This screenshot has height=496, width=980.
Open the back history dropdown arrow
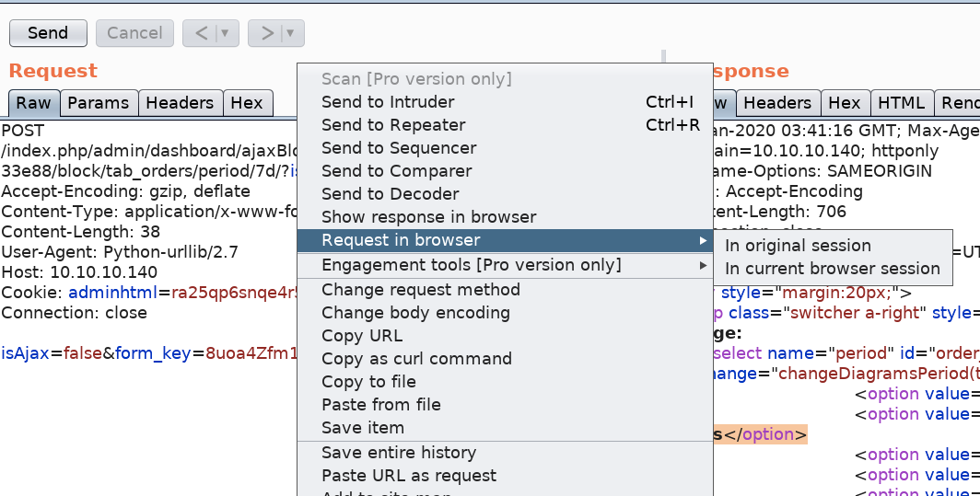coord(226,33)
